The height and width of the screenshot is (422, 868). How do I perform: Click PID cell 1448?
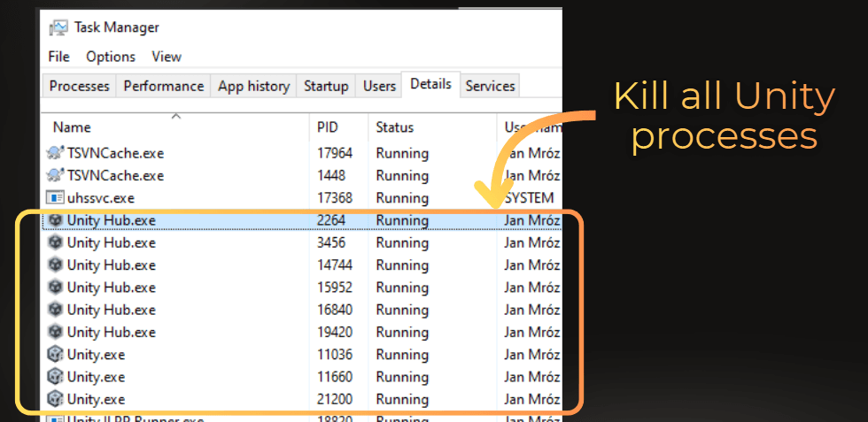(x=331, y=175)
